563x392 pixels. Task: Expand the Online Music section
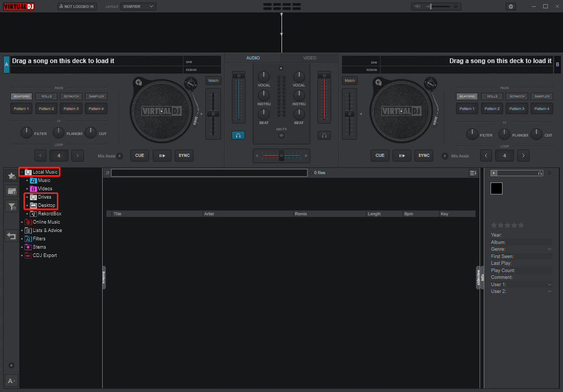tap(23, 222)
